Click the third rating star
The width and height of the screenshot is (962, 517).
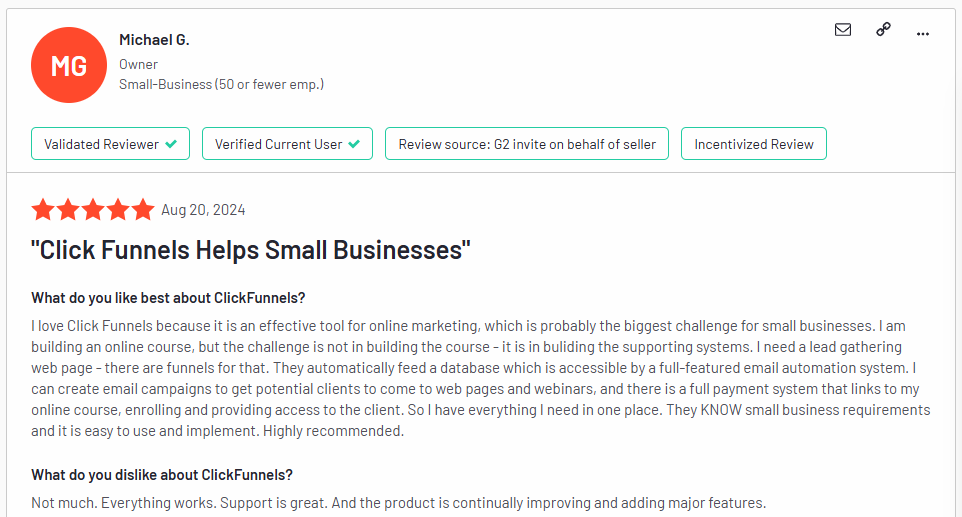(x=93, y=210)
